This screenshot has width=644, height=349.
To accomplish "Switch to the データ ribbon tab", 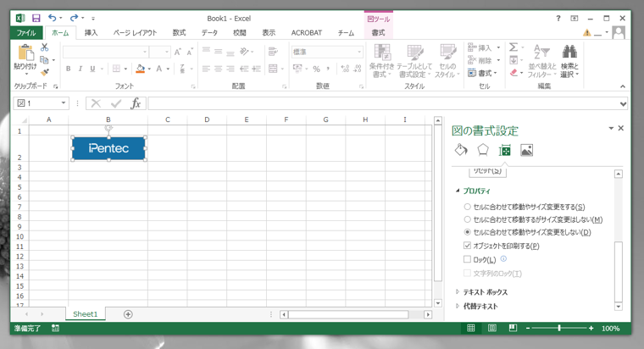I will click(x=209, y=33).
